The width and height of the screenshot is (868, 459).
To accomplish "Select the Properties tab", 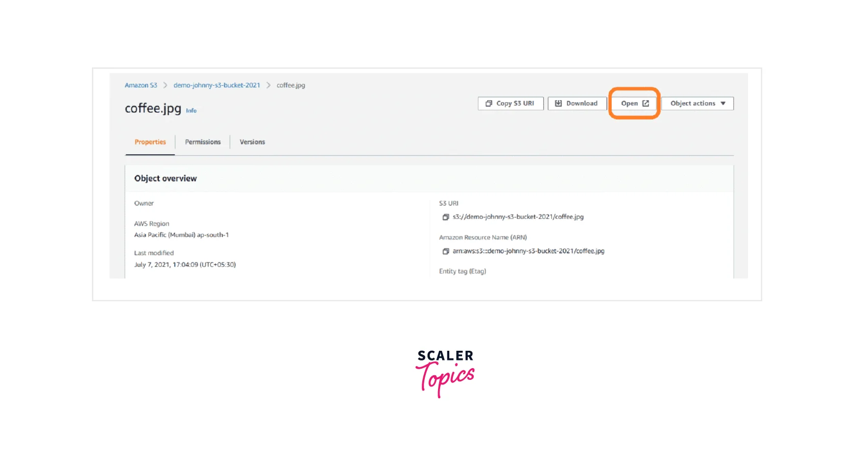I will pyautogui.click(x=150, y=142).
